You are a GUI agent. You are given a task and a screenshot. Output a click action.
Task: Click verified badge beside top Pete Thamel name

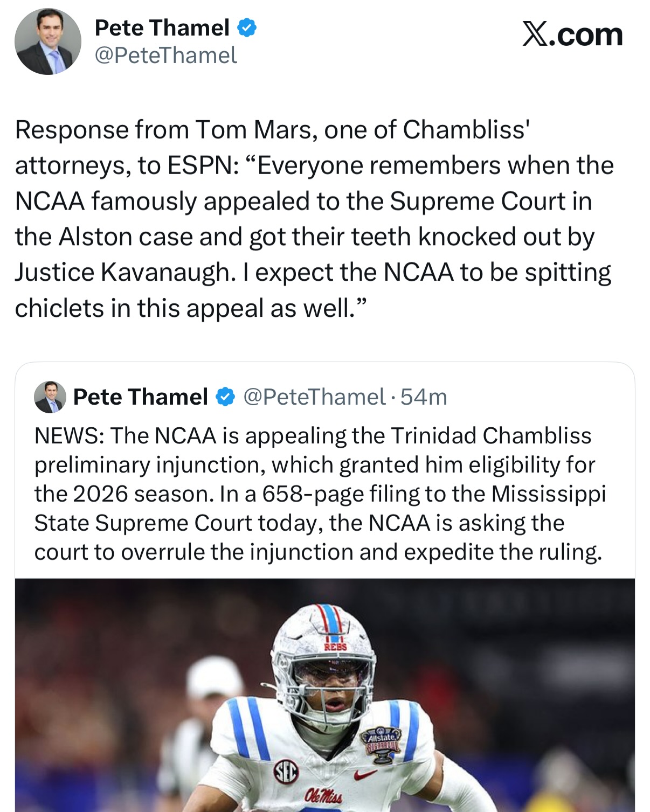pyautogui.click(x=247, y=27)
